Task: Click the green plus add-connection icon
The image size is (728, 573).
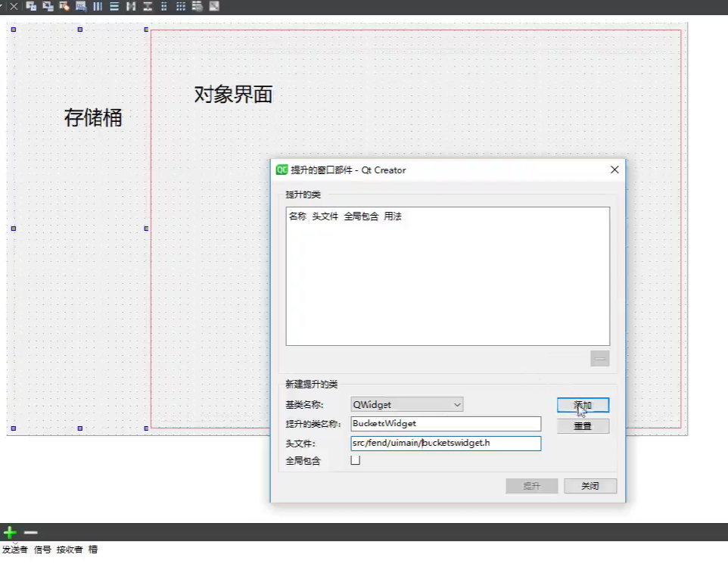Action: click(10, 532)
